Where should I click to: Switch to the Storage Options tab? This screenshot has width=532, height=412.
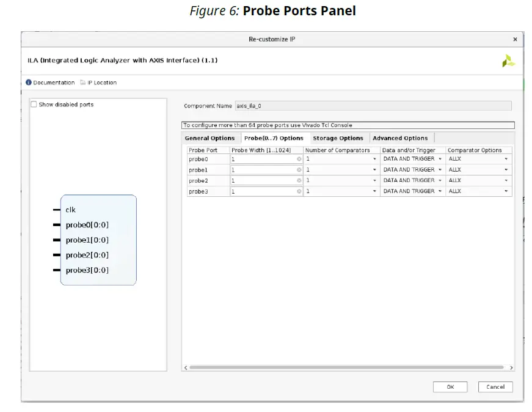point(339,138)
